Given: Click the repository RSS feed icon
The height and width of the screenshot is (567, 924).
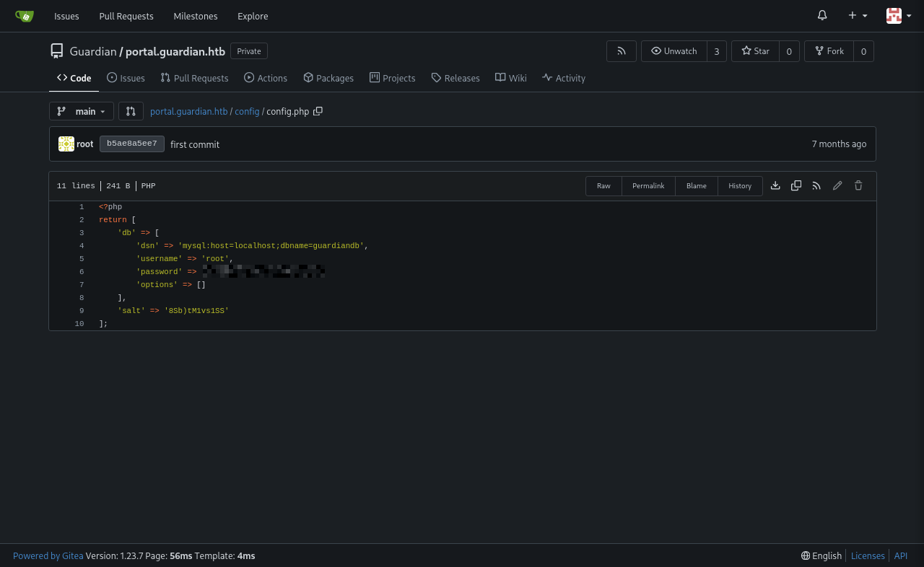Looking at the screenshot, I should click(x=621, y=51).
